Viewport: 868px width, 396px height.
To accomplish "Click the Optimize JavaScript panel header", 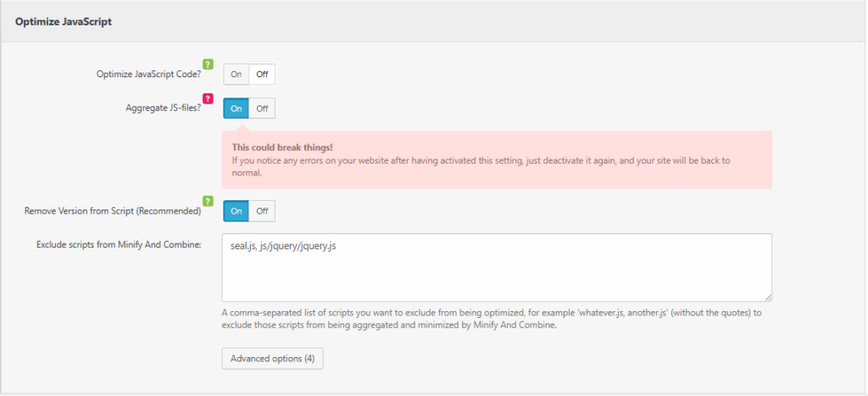I will 64,21.
